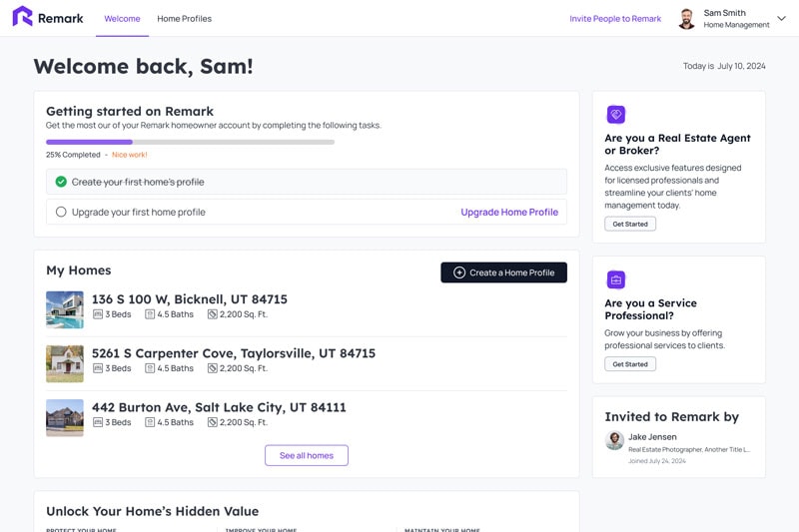Click the service professional briefcase icon

click(616, 279)
